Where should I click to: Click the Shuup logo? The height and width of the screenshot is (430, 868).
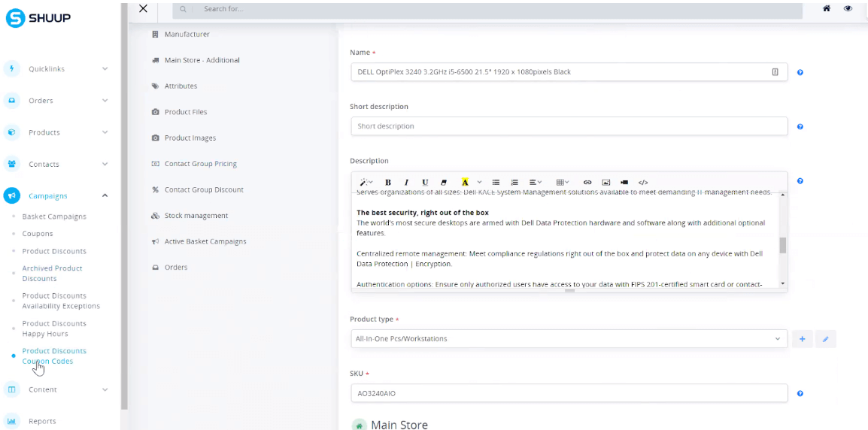click(39, 18)
